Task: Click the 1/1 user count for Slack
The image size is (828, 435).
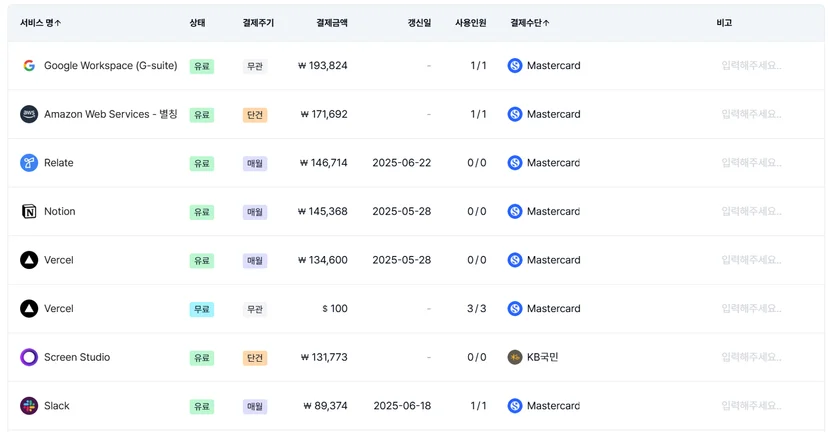Action: (478, 406)
